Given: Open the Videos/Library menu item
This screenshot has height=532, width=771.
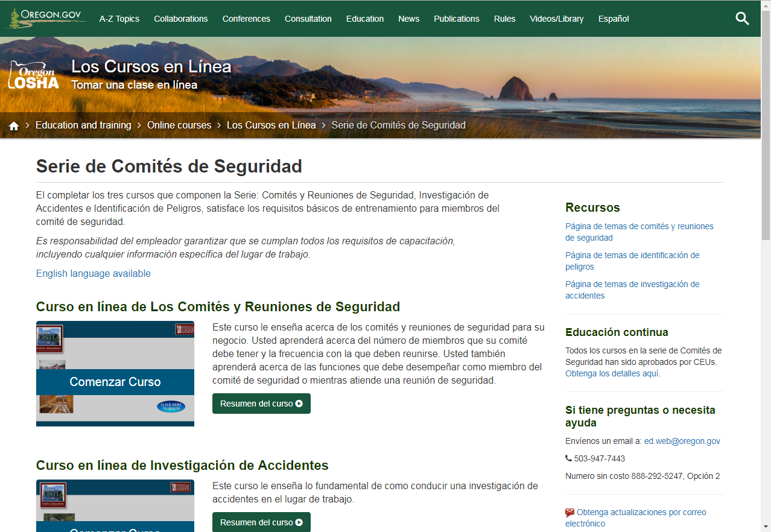Looking at the screenshot, I should point(556,19).
